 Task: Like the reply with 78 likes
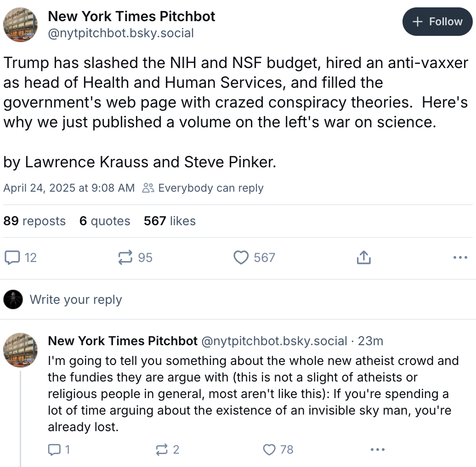pyautogui.click(x=269, y=450)
